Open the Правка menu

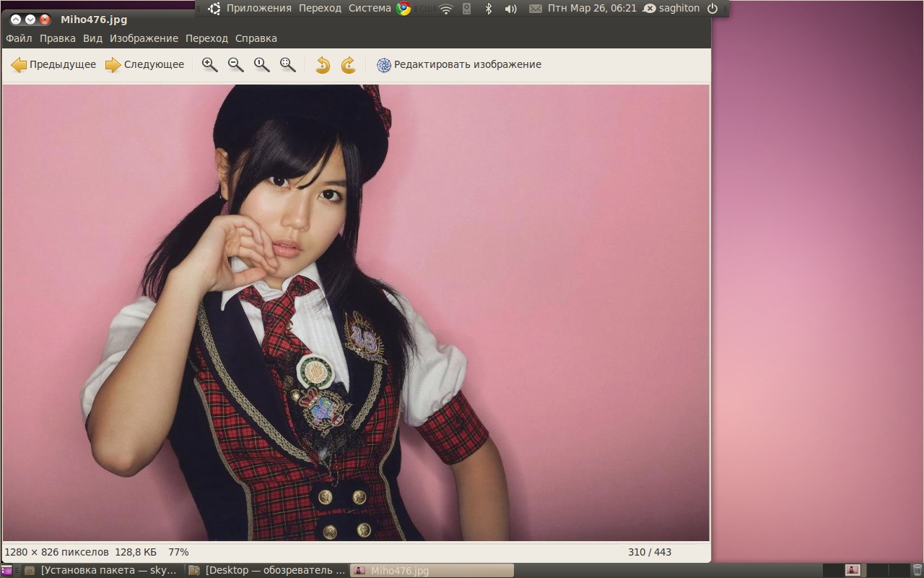[x=58, y=38]
